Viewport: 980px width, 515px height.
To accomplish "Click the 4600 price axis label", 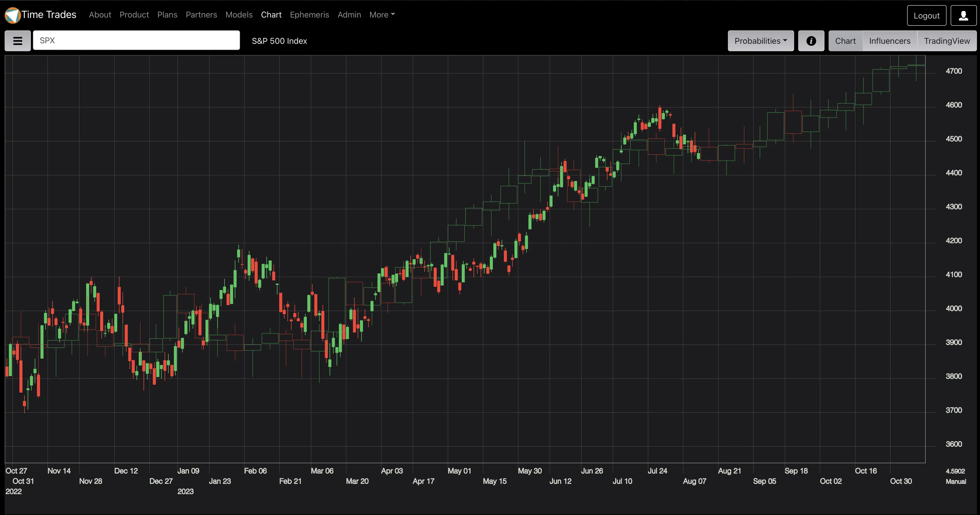I will [954, 105].
